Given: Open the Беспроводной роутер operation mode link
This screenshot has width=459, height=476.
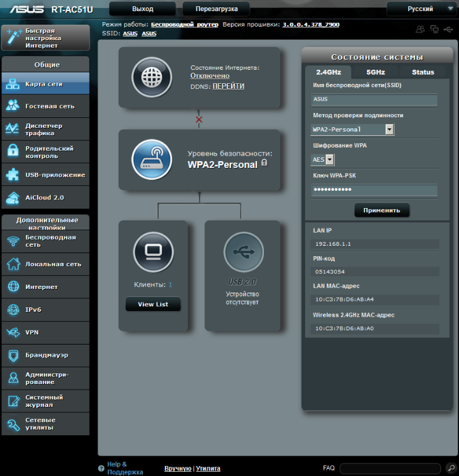Looking at the screenshot, I should (x=185, y=25).
